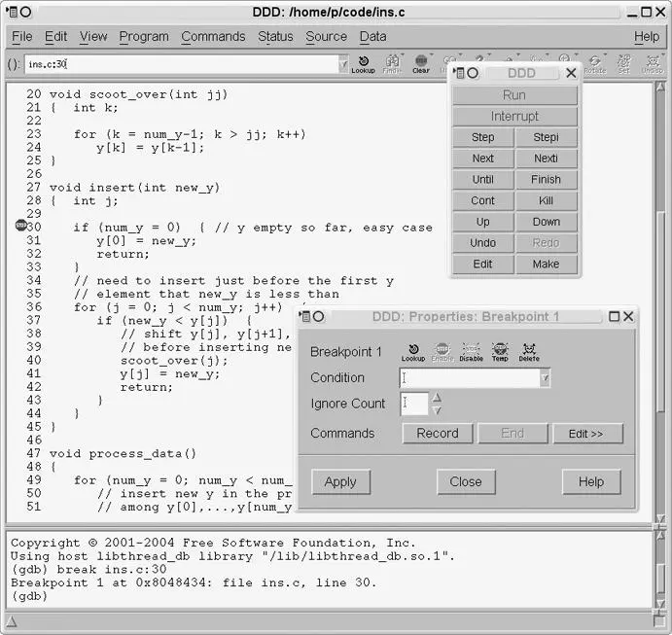
Task: Disable Breakpoint 1 using the Disable icon
Action: (471, 352)
